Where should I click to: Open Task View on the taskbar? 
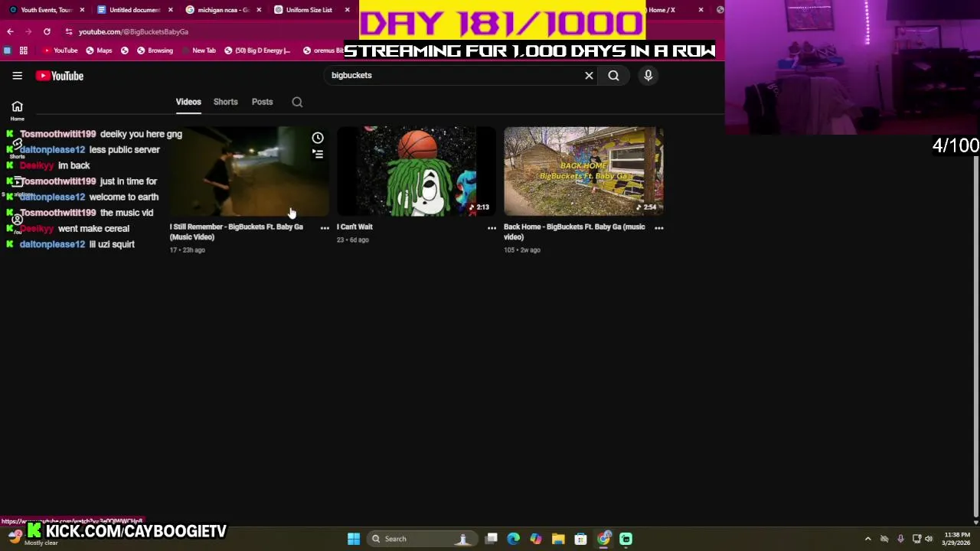click(x=492, y=539)
